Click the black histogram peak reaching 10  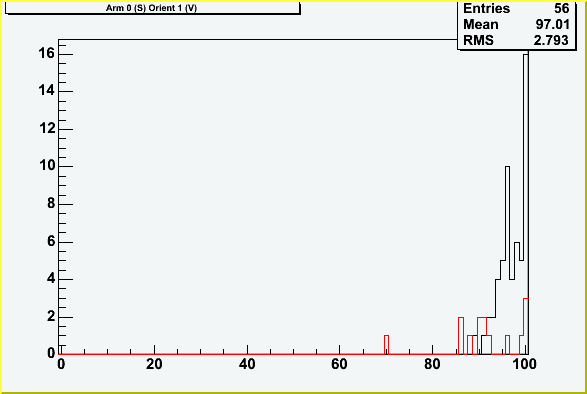(x=507, y=260)
